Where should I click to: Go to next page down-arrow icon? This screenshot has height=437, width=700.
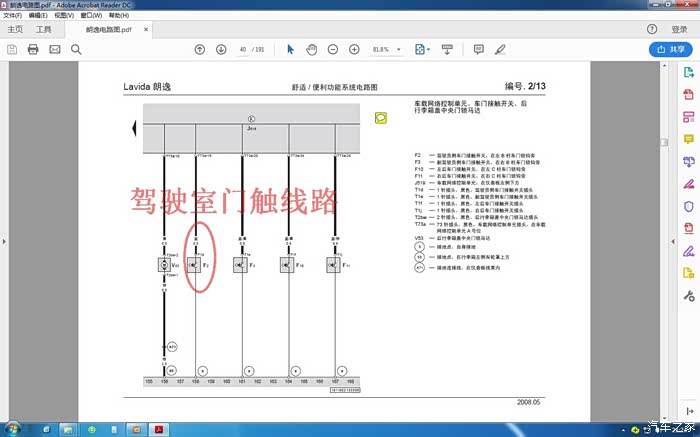pyautogui.click(x=221, y=50)
